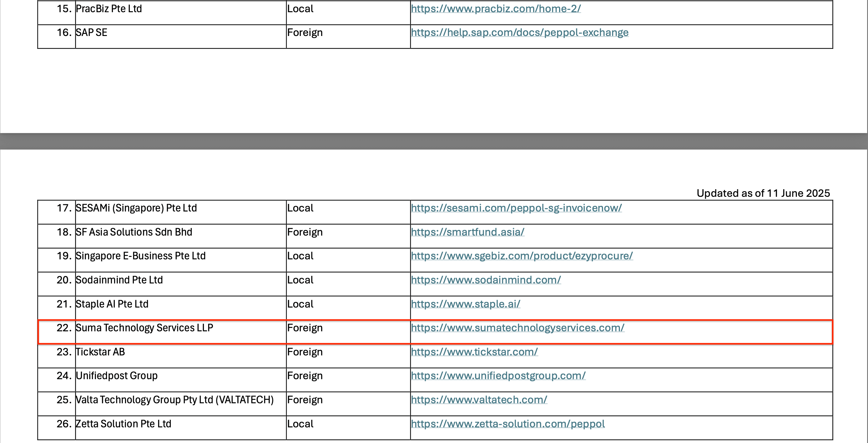Click the smartfund.asia link
The image size is (868, 443).
(x=468, y=232)
